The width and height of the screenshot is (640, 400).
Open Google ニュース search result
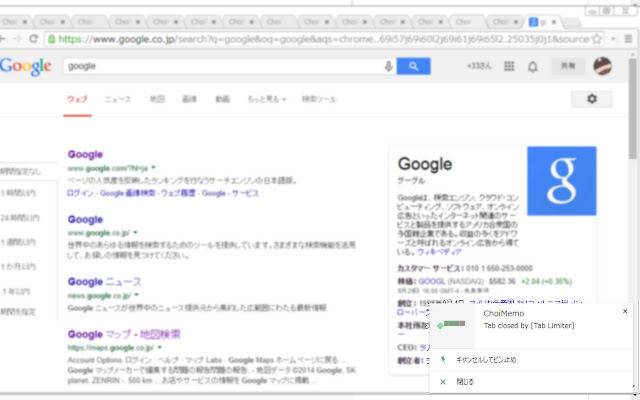pos(104,282)
